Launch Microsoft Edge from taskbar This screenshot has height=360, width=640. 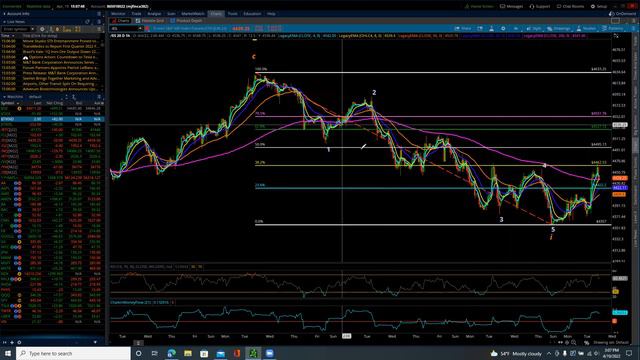171,353
